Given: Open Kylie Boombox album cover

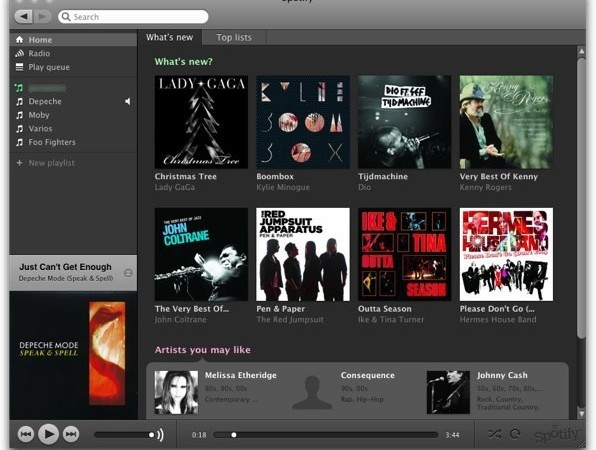Looking at the screenshot, I should pyautogui.click(x=303, y=122).
